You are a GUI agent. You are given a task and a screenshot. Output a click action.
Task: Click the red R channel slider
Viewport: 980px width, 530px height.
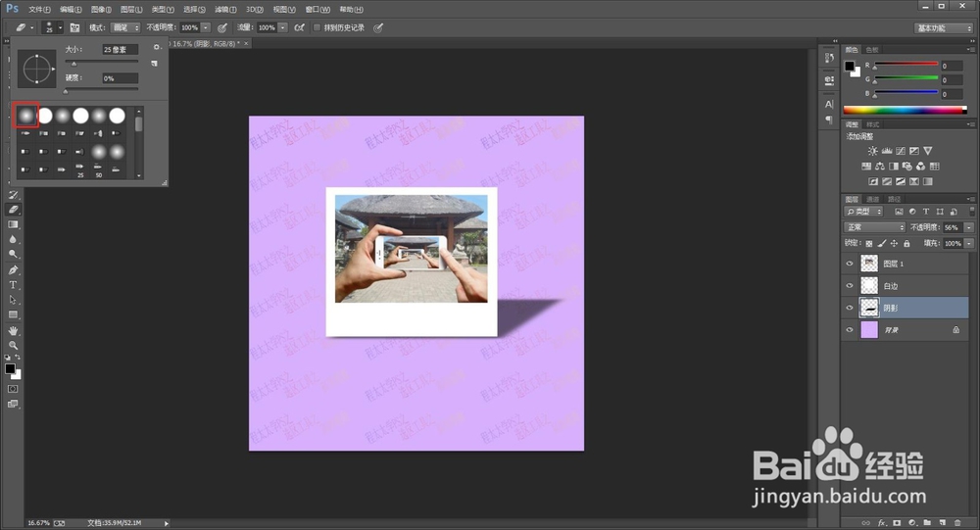(906, 65)
